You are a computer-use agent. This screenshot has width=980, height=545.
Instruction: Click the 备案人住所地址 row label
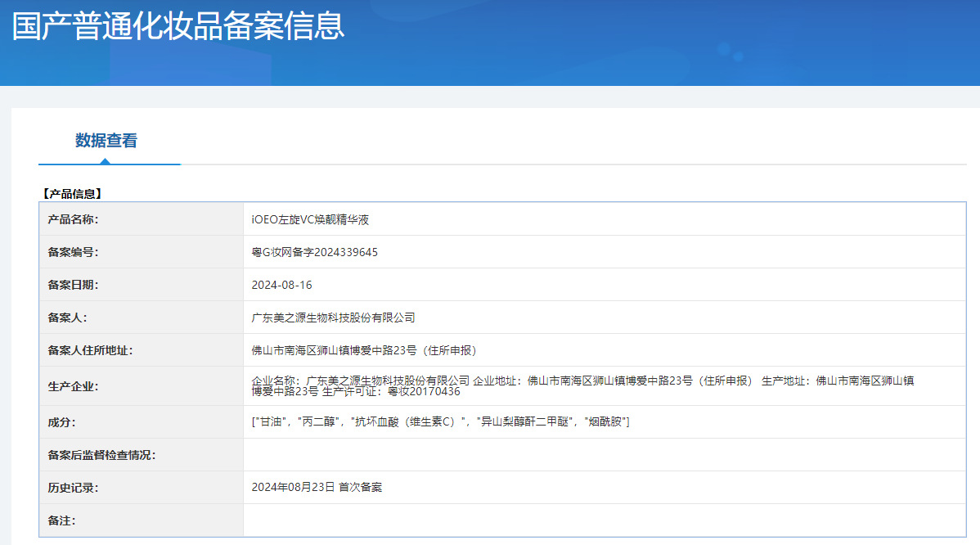[x=90, y=350]
